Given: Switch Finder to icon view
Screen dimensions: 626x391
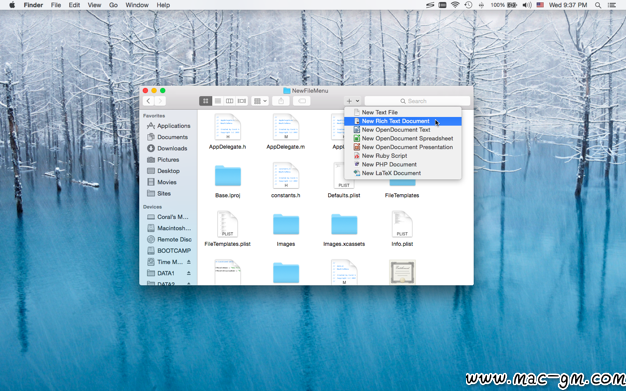Looking at the screenshot, I should pyautogui.click(x=206, y=101).
